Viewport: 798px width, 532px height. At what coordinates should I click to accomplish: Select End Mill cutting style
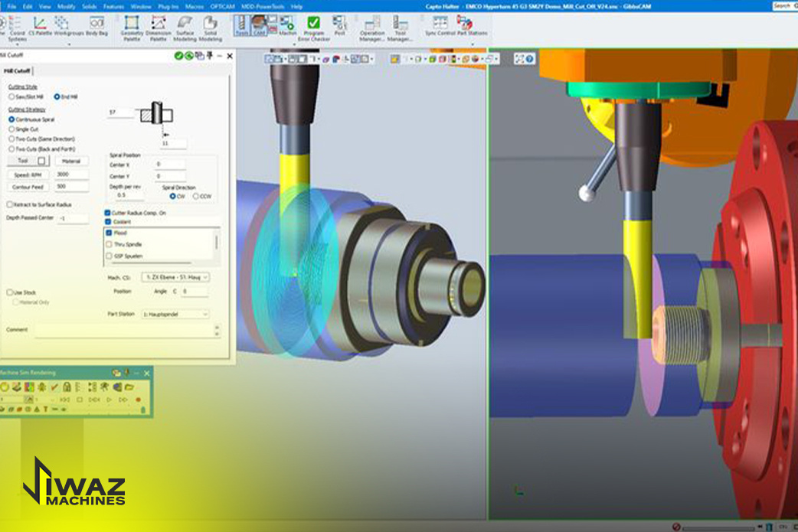coord(66,96)
